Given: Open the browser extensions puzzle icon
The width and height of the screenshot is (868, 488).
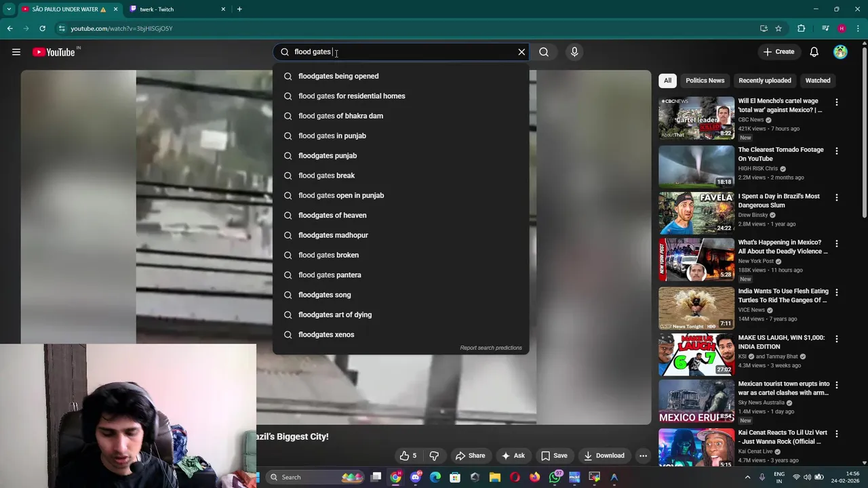Looking at the screenshot, I should point(802,28).
